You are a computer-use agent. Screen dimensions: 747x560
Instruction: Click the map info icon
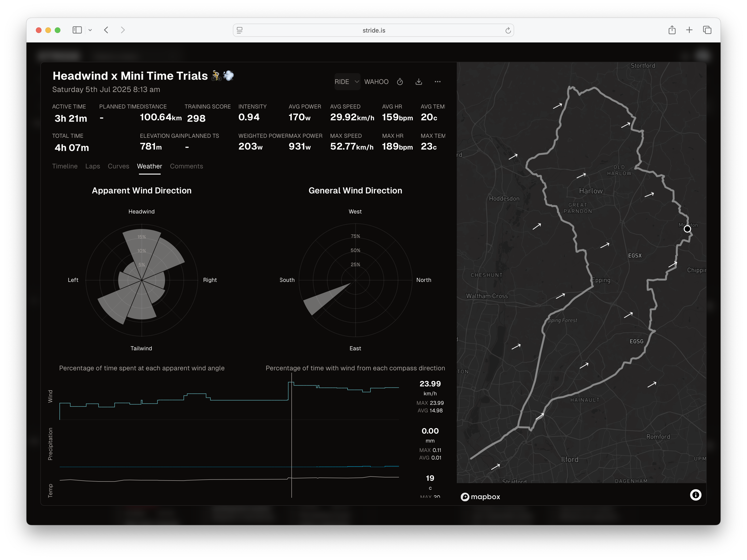point(695,495)
